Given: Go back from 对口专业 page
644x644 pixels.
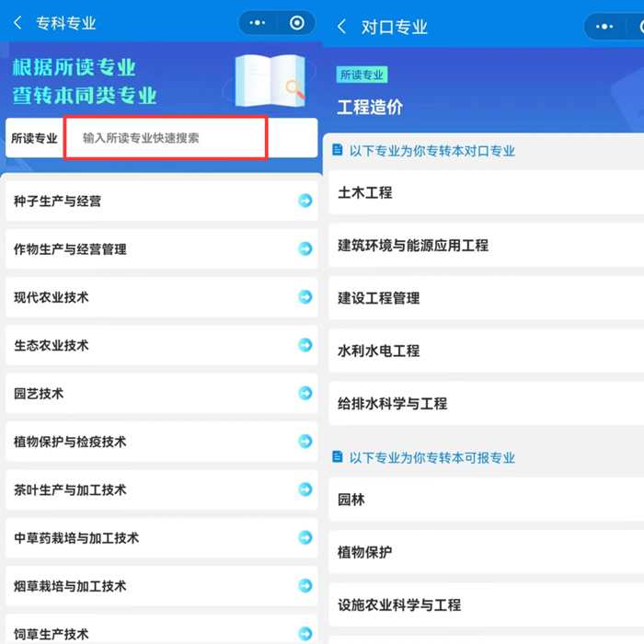Looking at the screenshot, I should click(x=342, y=27).
